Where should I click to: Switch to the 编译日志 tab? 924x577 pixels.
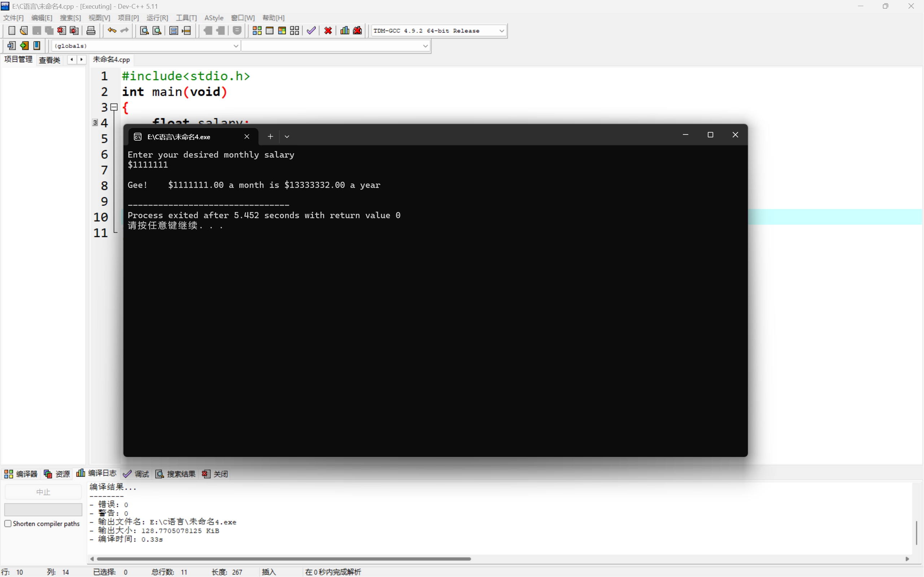click(97, 474)
